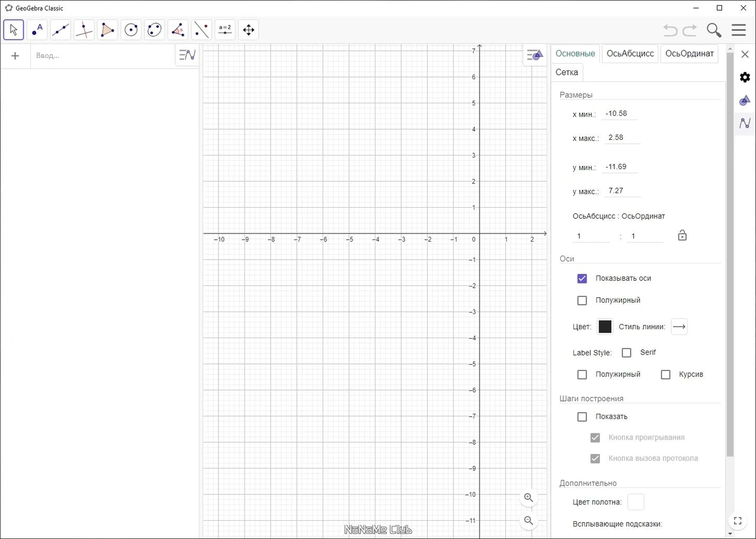Switch to ОсьАбсцисс tab
Screen dimensions: 756x539
[x=630, y=54]
